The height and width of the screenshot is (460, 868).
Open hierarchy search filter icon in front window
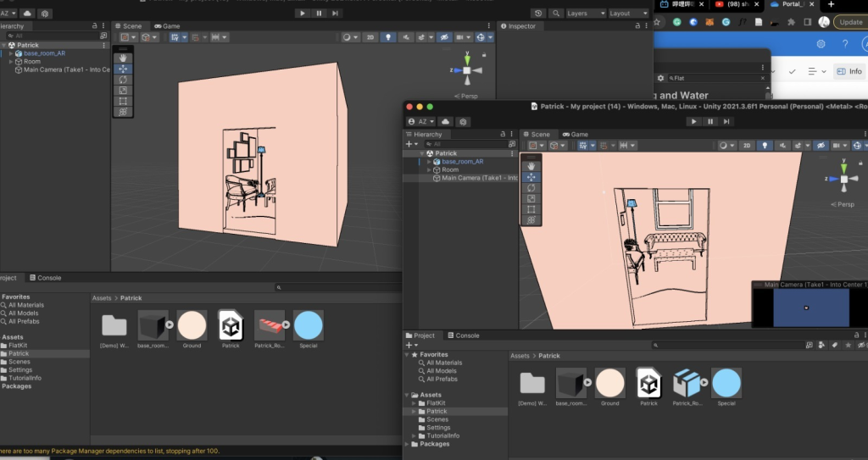click(512, 144)
